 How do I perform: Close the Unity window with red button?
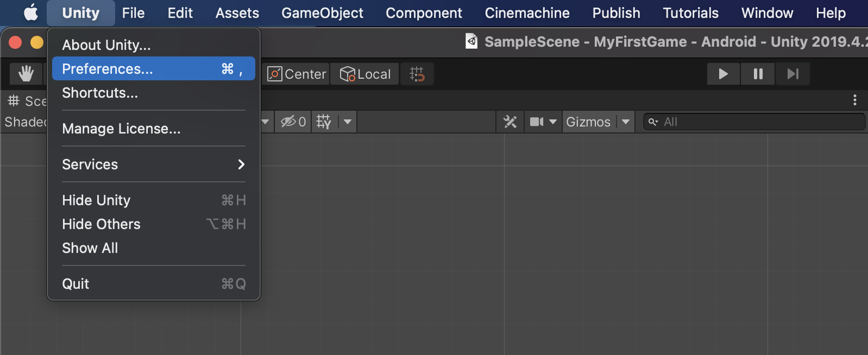coord(15,42)
